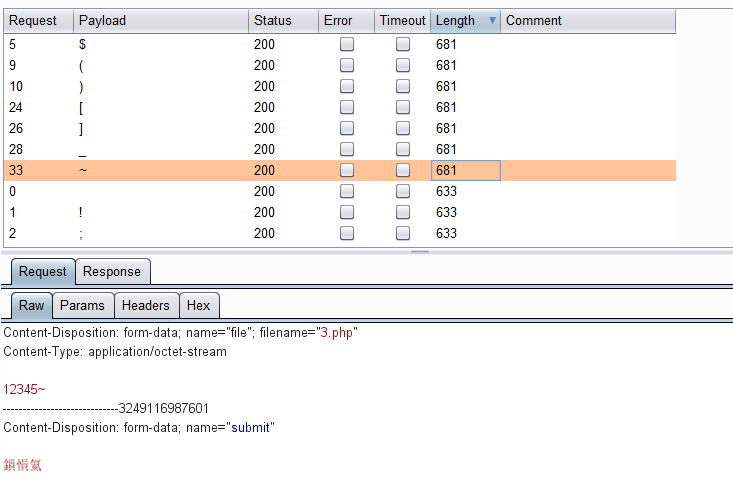Toggle Error checkbox for request 9
733x477 pixels.
coord(347,65)
